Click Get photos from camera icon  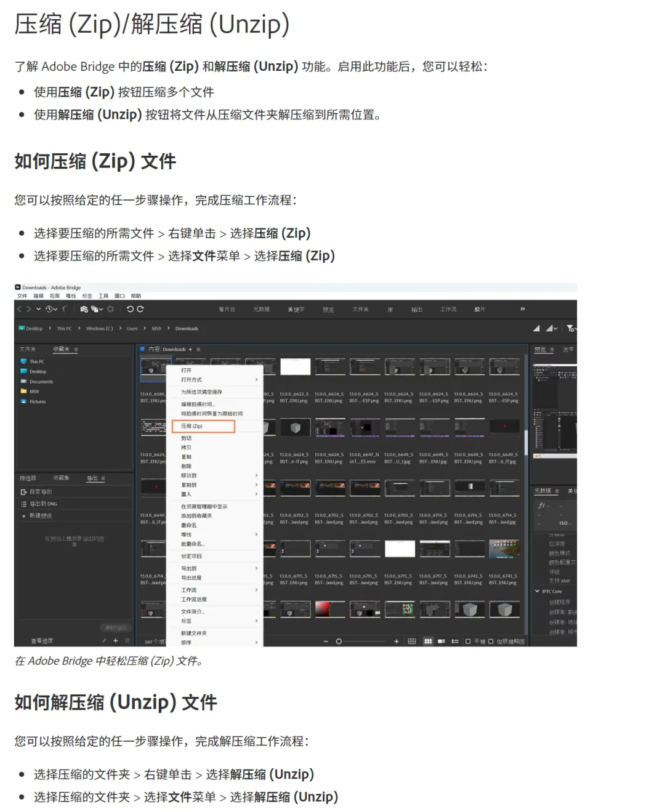84,309
